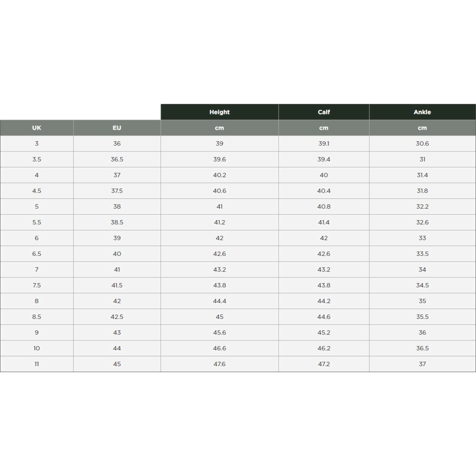This screenshot has height=476, width=476.
Task: Click the Calf column header
Action: point(324,112)
